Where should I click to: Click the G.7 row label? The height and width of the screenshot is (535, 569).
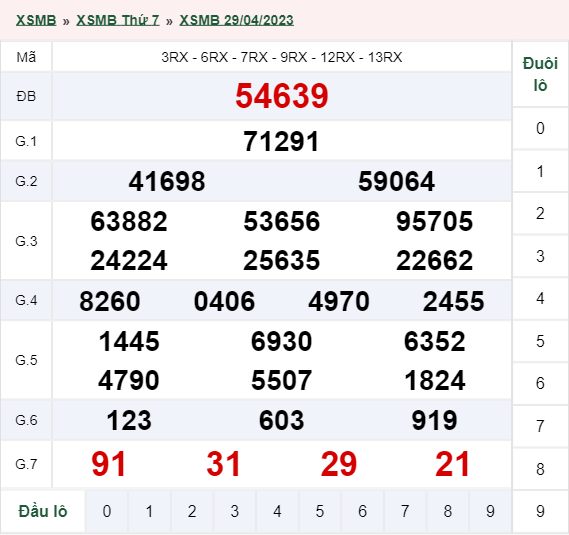pos(26,464)
